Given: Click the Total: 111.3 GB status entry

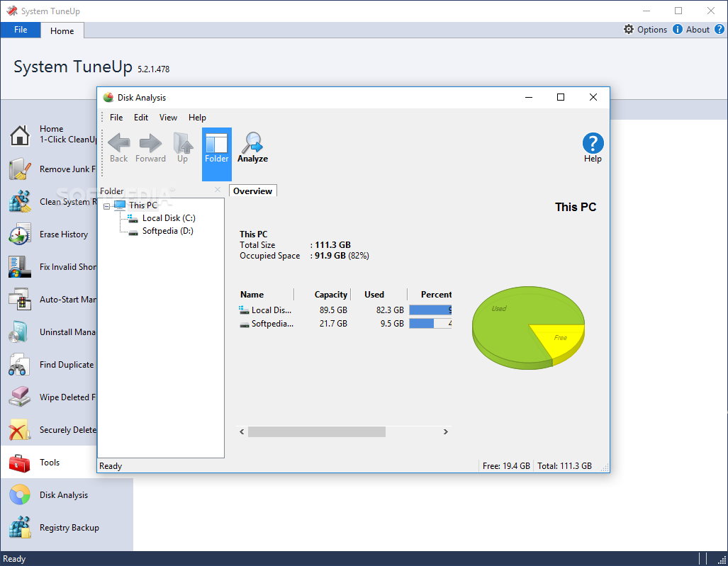Looking at the screenshot, I should (564, 466).
